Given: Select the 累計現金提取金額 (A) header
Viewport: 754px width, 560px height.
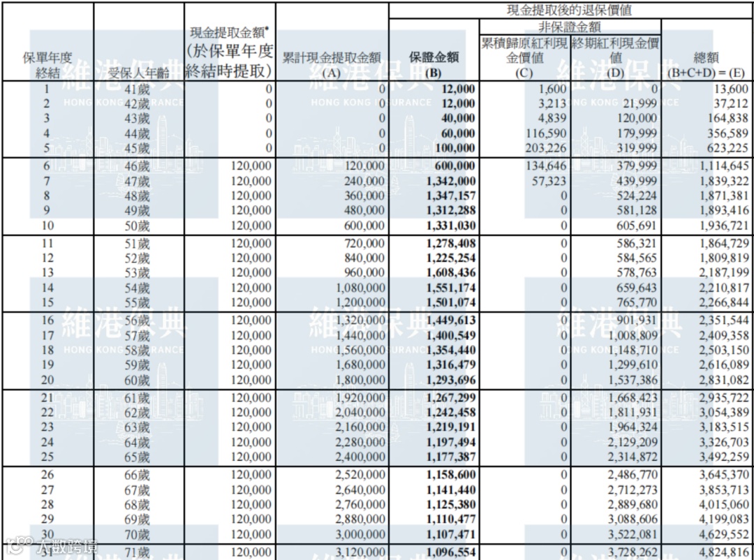Looking at the screenshot, I should point(332,65).
